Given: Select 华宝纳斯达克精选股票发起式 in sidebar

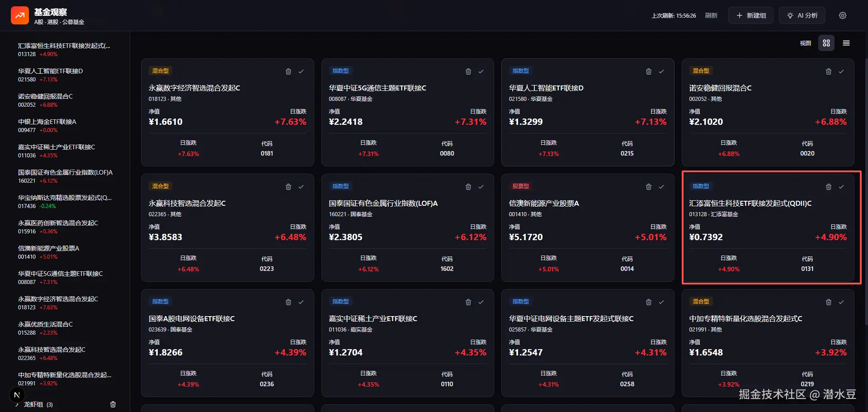Looking at the screenshot, I should 65,202.
